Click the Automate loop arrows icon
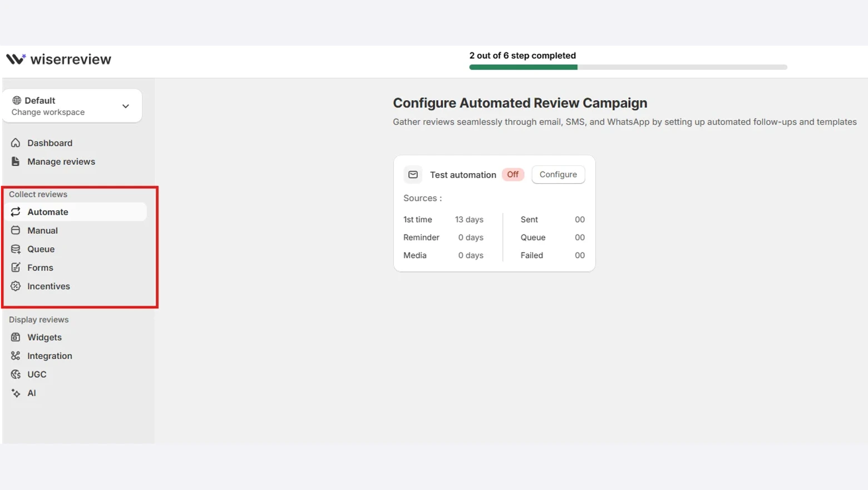Image resolution: width=868 pixels, height=490 pixels. [x=16, y=212]
